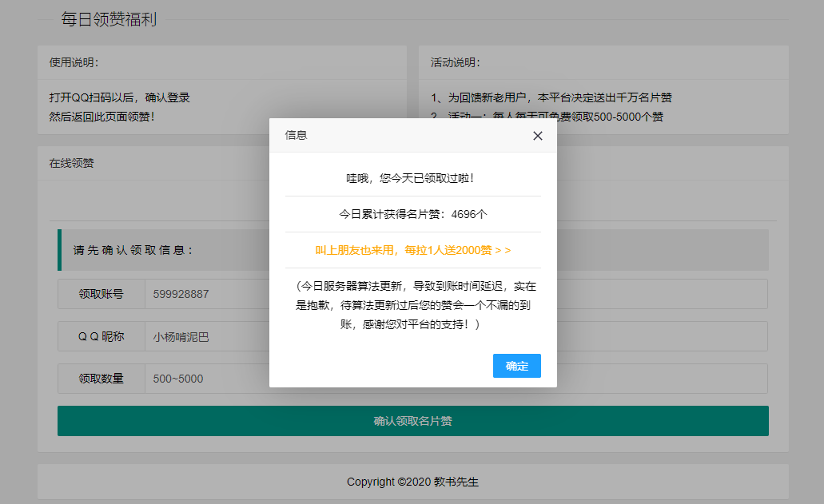The height and width of the screenshot is (504, 824).
Task: Close the 信息 dialog with the X icon
Action: click(x=538, y=136)
